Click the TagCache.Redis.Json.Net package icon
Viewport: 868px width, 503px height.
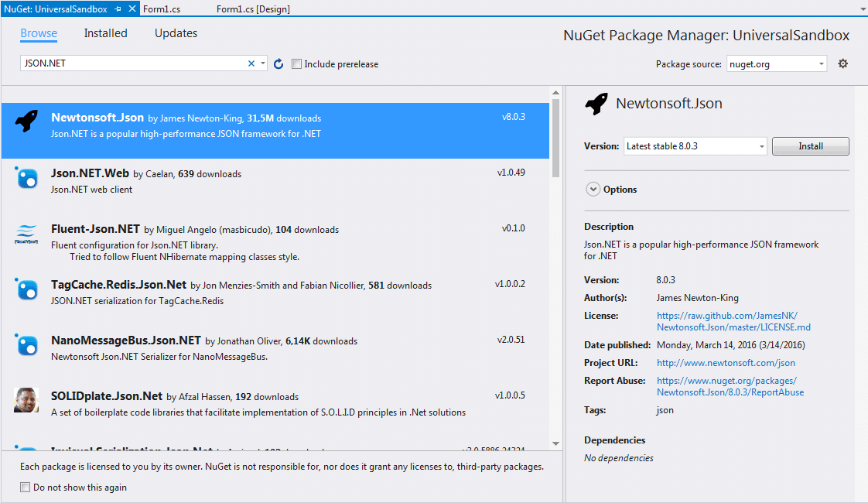click(26, 289)
